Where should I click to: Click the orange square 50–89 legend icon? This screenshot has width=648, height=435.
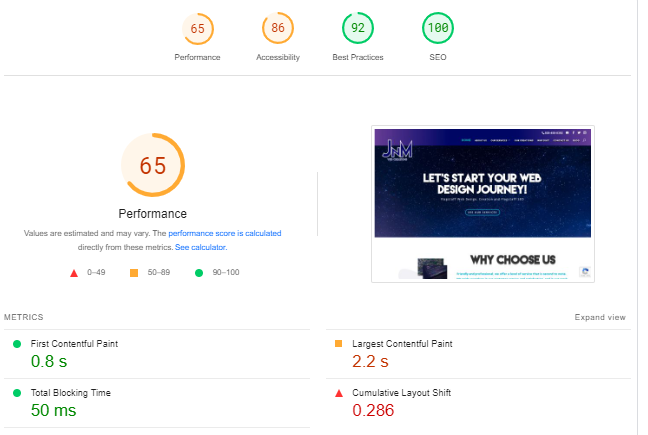(x=134, y=272)
